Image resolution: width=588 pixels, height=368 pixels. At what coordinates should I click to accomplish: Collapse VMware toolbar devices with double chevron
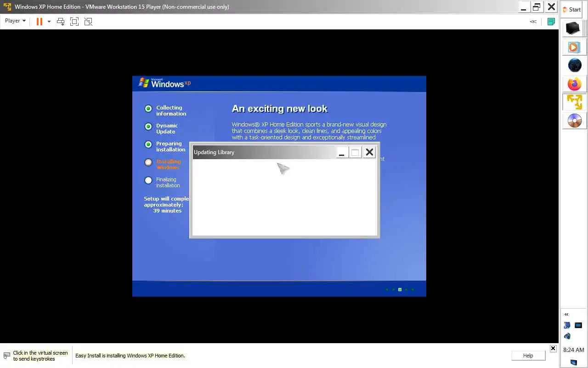pyautogui.click(x=533, y=21)
